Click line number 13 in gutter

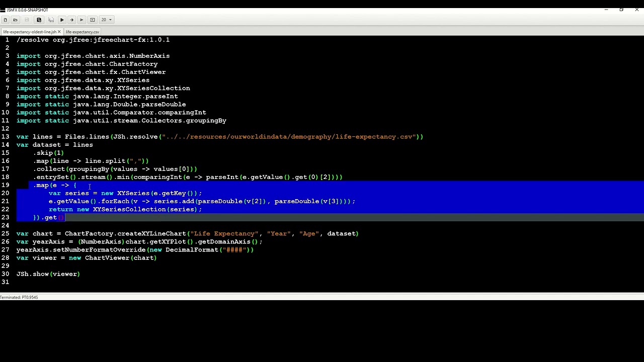point(5,137)
